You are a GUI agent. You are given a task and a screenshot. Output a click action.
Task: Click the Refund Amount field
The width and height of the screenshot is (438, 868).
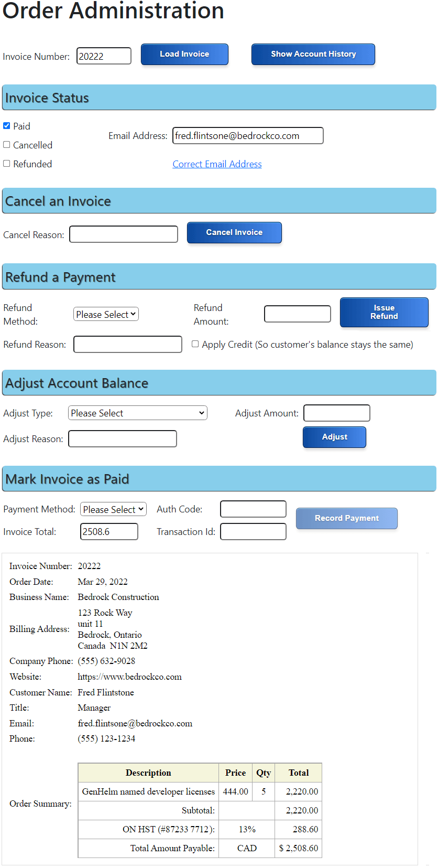(x=297, y=314)
